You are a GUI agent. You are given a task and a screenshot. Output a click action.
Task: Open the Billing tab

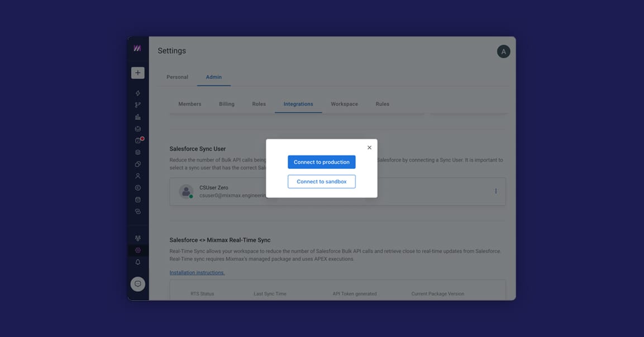(x=227, y=104)
